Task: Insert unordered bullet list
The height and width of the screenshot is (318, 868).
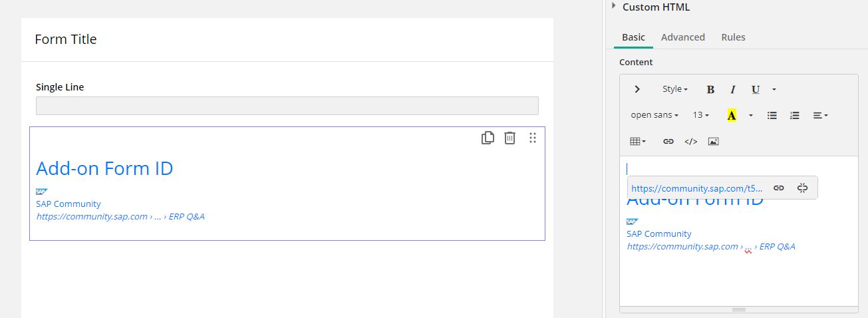Action: point(772,115)
